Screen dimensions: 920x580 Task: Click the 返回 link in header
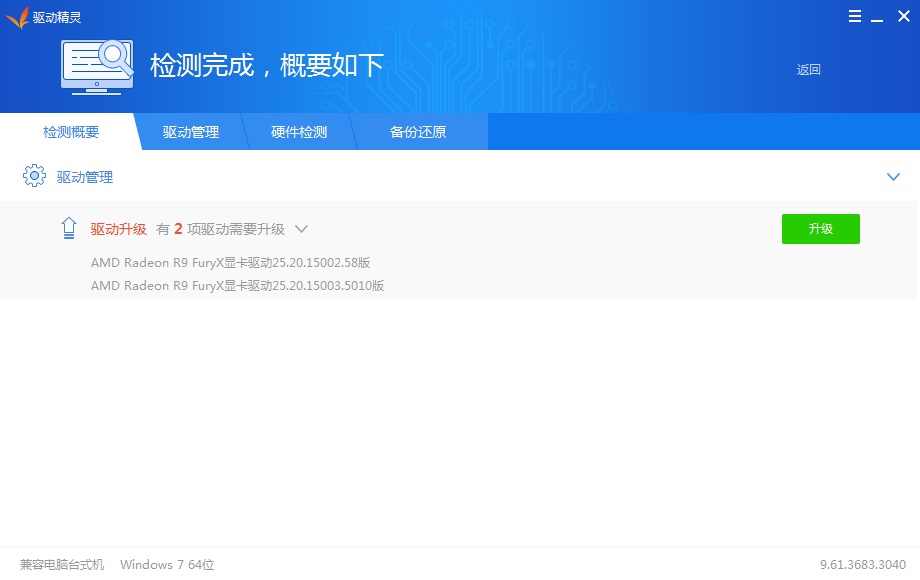tap(808, 70)
